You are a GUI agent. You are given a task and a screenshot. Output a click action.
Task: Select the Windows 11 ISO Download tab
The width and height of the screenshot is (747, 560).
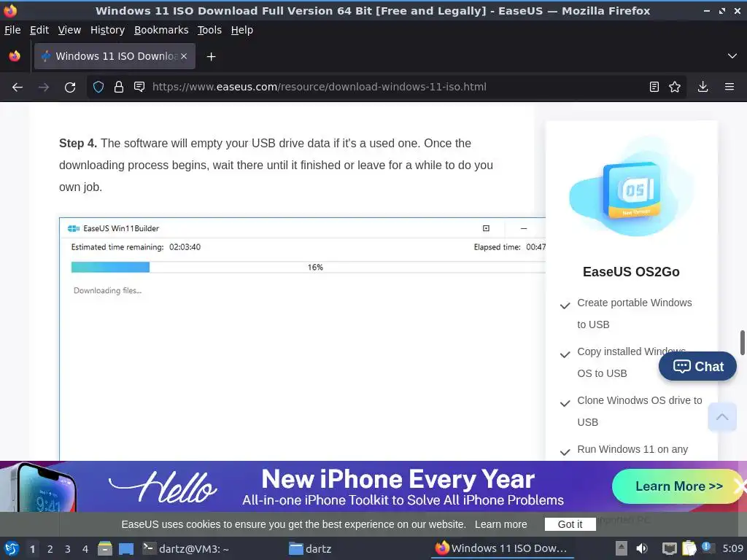tap(115, 56)
